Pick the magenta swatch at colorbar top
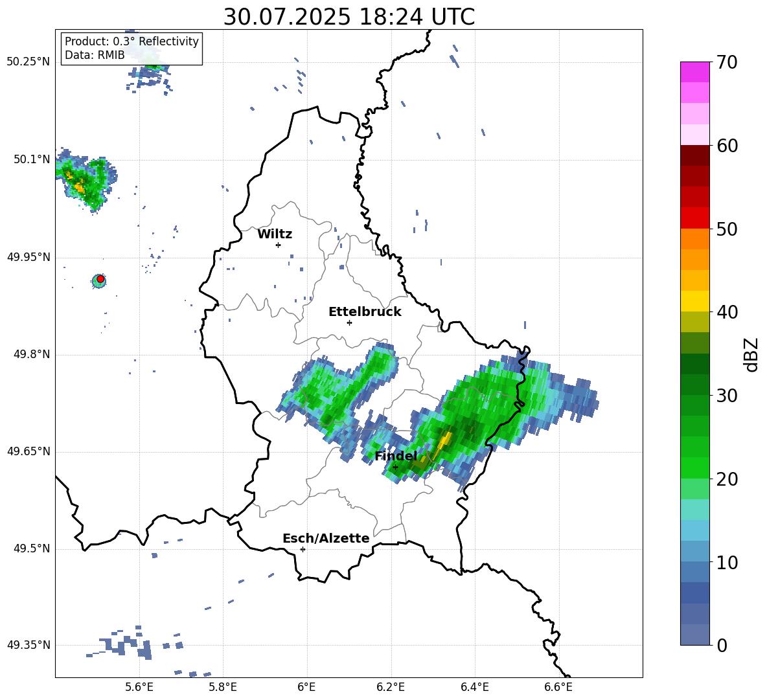 (x=694, y=72)
